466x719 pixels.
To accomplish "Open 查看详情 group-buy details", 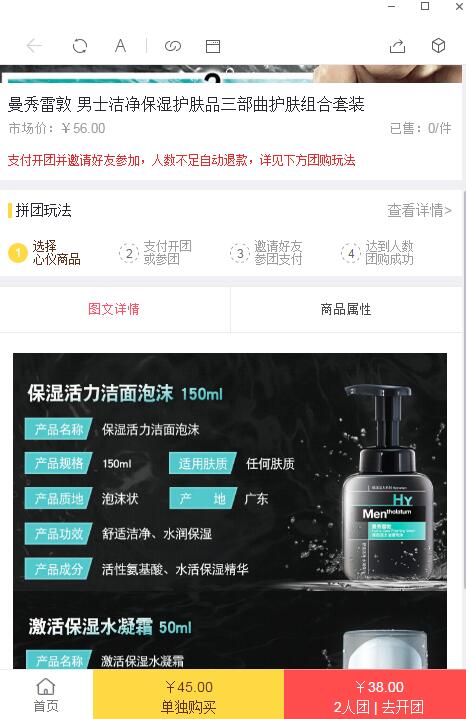I will point(419,210).
